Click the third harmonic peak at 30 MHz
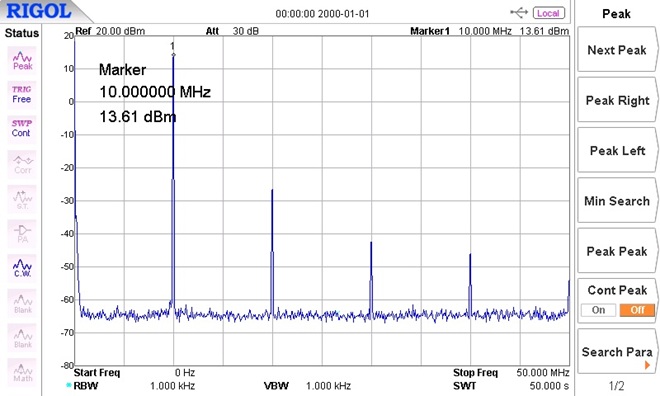 (371, 243)
